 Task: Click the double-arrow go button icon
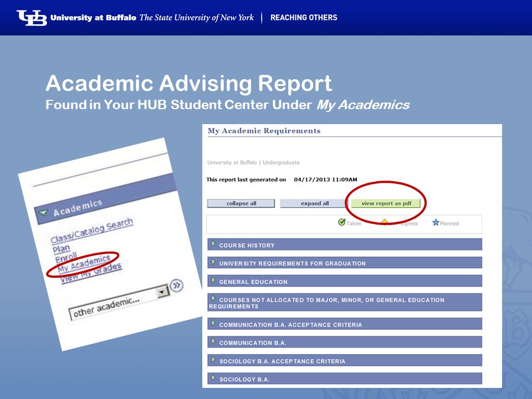pos(176,286)
